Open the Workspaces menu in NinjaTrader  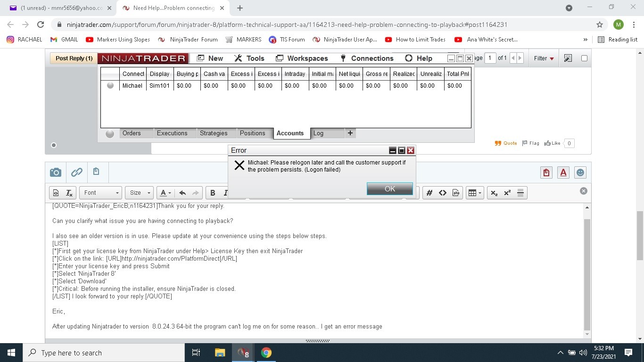coord(301,58)
